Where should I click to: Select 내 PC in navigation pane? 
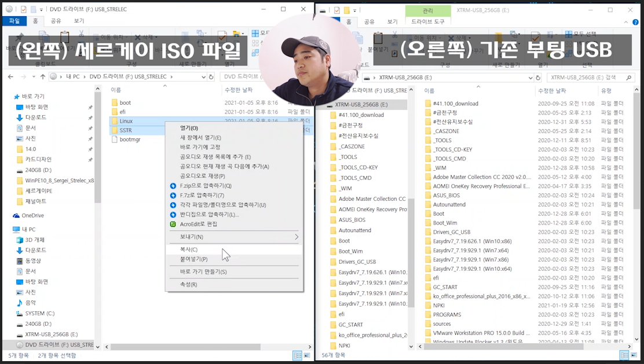click(28, 229)
